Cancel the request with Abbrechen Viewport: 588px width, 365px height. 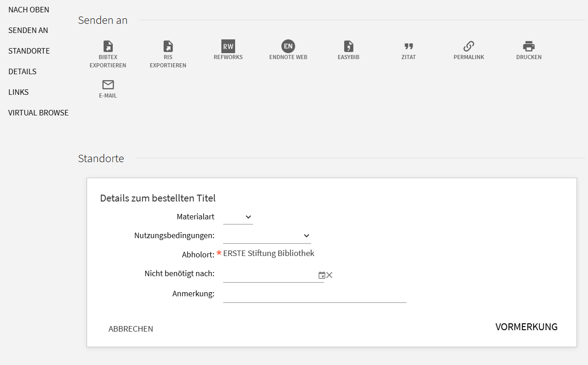coord(131,329)
